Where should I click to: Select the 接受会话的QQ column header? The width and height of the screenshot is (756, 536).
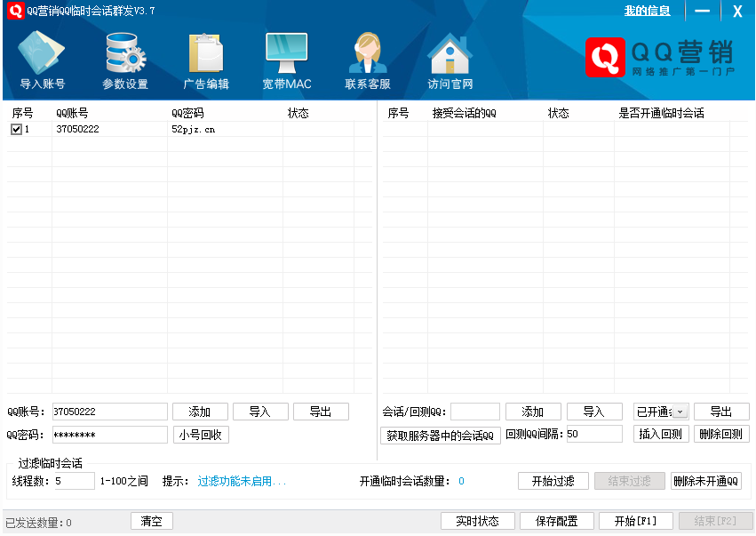coord(464,114)
